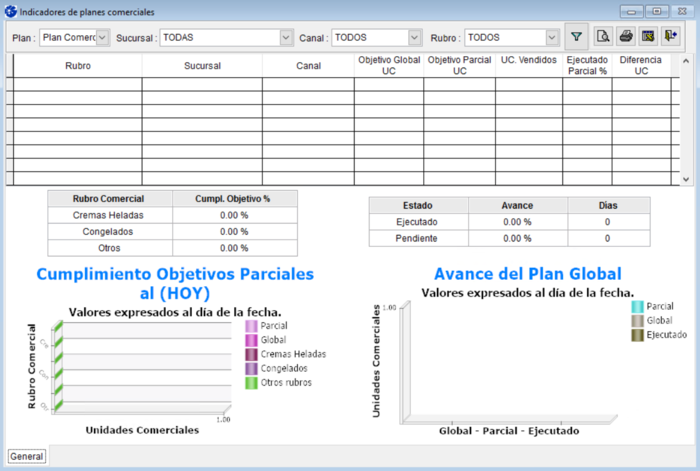Click the application icon in title bar
Image resolution: width=700 pixels, height=471 pixels.
click(x=10, y=10)
